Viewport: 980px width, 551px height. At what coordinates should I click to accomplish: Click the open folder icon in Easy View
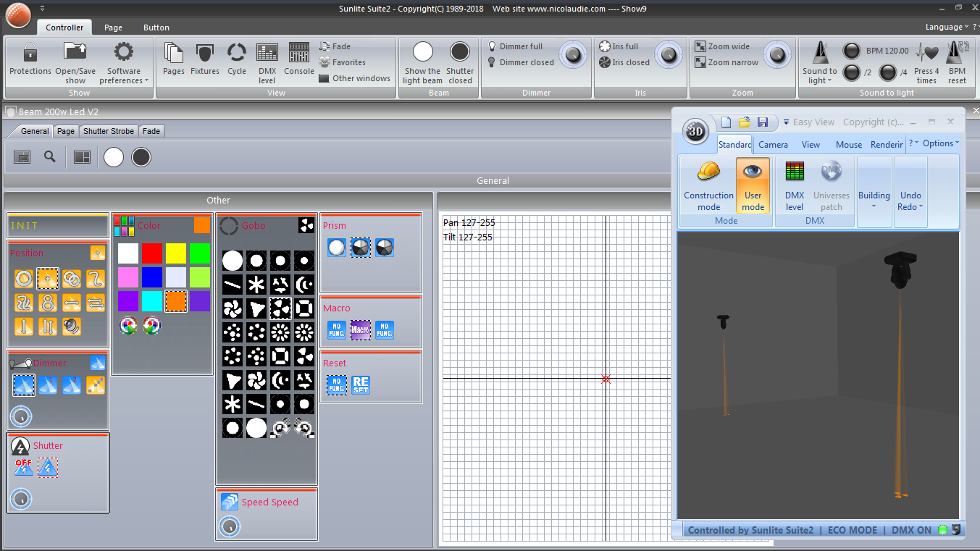744,122
